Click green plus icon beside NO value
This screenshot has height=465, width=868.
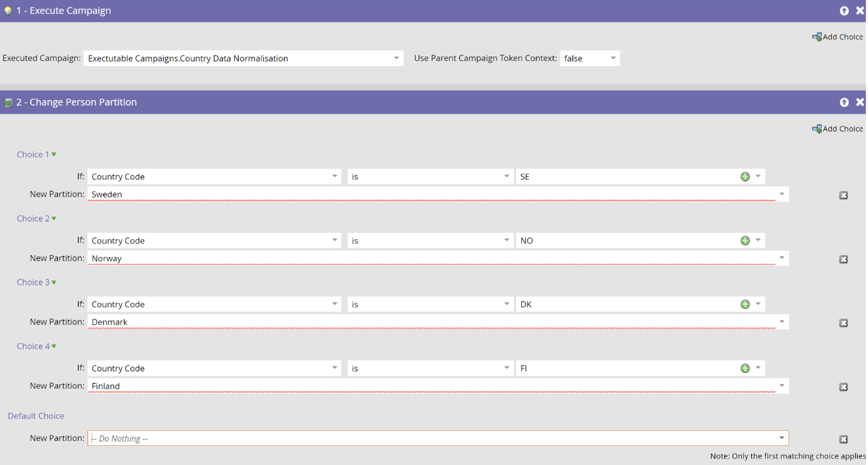(745, 240)
